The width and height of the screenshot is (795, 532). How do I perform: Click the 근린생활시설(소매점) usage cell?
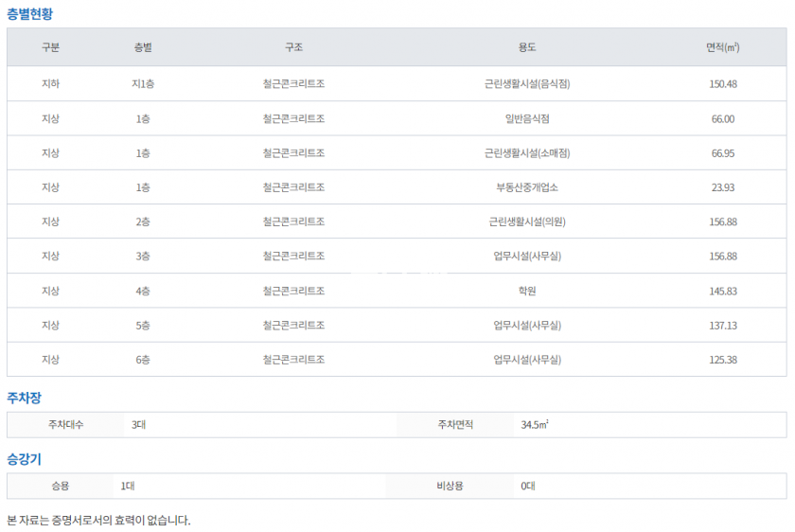(527, 152)
